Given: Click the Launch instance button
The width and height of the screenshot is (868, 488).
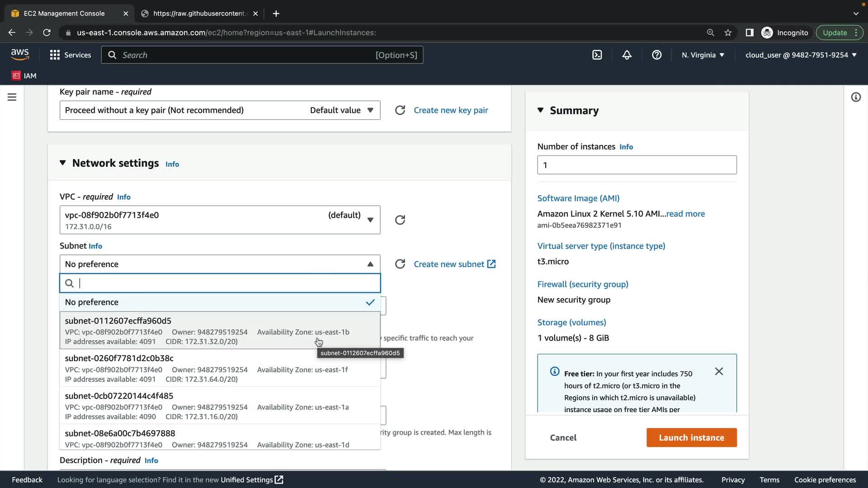Looking at the screenshot, I should tap(691, 437).
